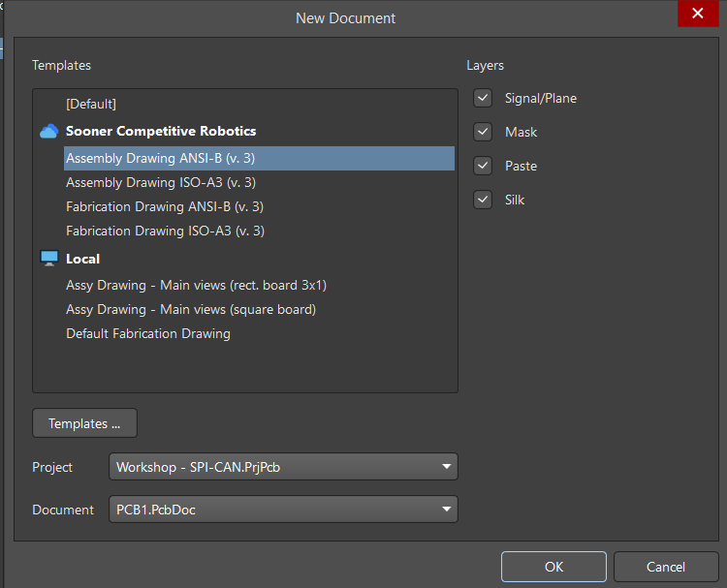This screenshot has width=727, height=588.
Task: Click the Local group header
Action: pos(83,259)
